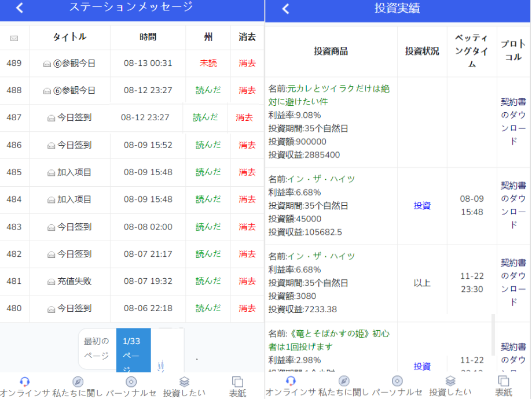Viewport: 532px width, 399px height.
Task: Click the 消去 column header
Action: coord(247,37)
